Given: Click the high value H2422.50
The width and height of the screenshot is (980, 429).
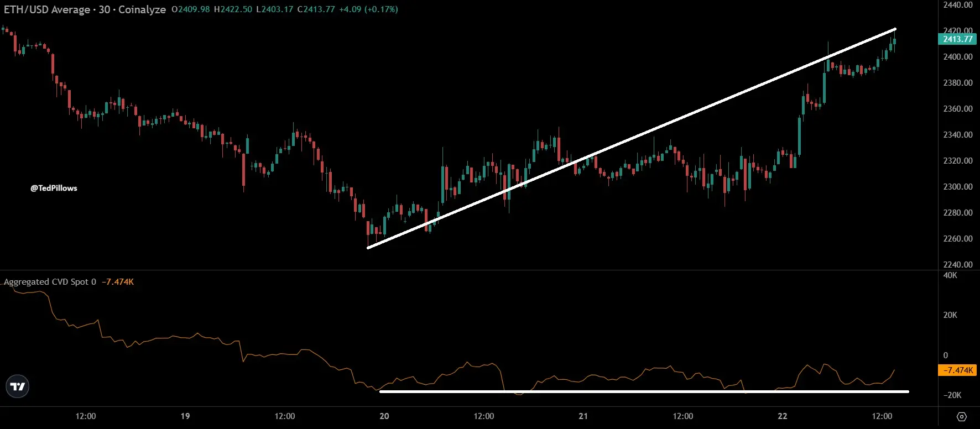Looking at the screenshot, I should point(233,9).
